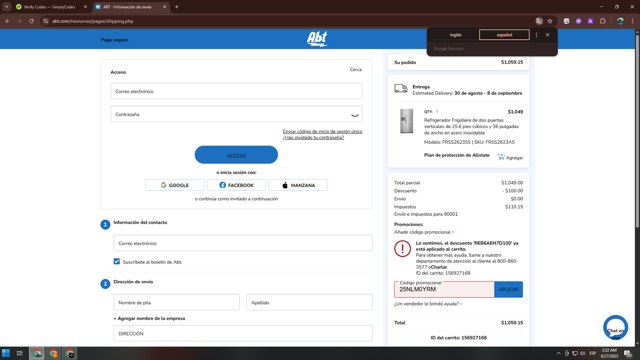Click the address bar URL
Image resolution: width=640 pixels, height=360 pixels.
(93, 21)
